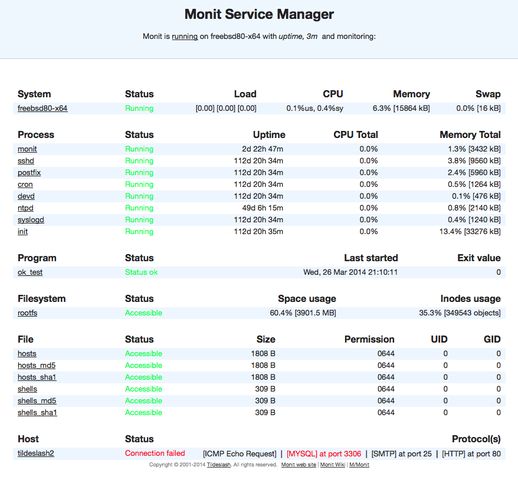This screenshot has height=480, width=518.
Task: Select init memory 13.4% [33276 kB]
Action: point(470,232)
